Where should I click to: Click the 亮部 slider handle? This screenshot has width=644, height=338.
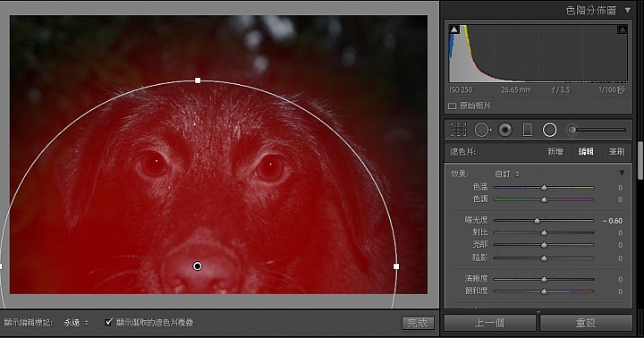tap(544, 245)
